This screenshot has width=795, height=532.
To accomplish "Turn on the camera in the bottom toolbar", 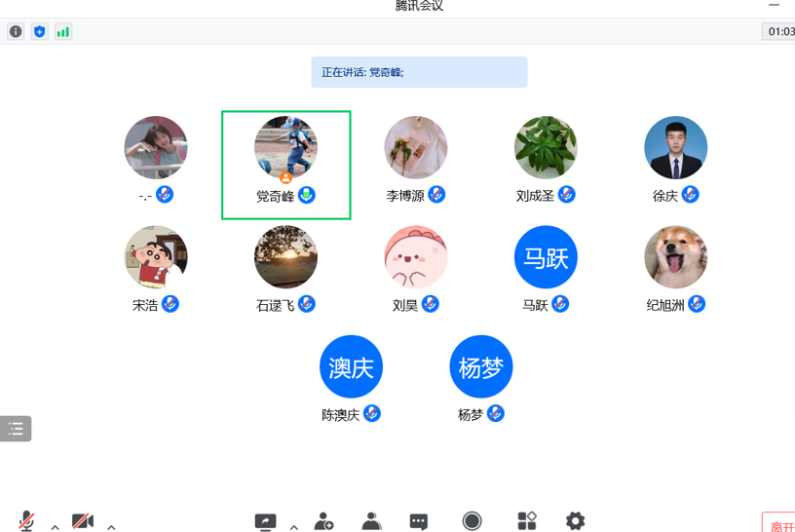I will click(x=83, y=521).
